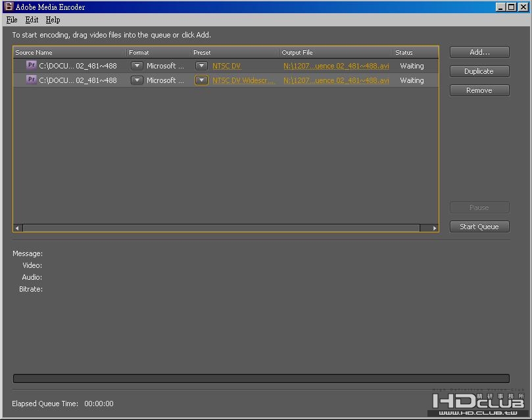Open the Preset dropdown for the NTSC DV Widescreen row

pyautogui.click(x=201, y=80)
